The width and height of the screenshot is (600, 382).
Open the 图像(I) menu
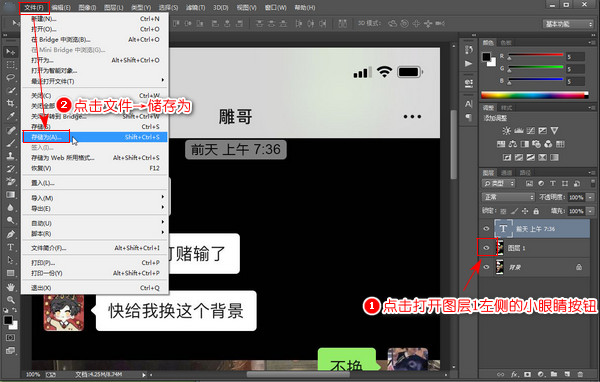(x=87, y=7)
